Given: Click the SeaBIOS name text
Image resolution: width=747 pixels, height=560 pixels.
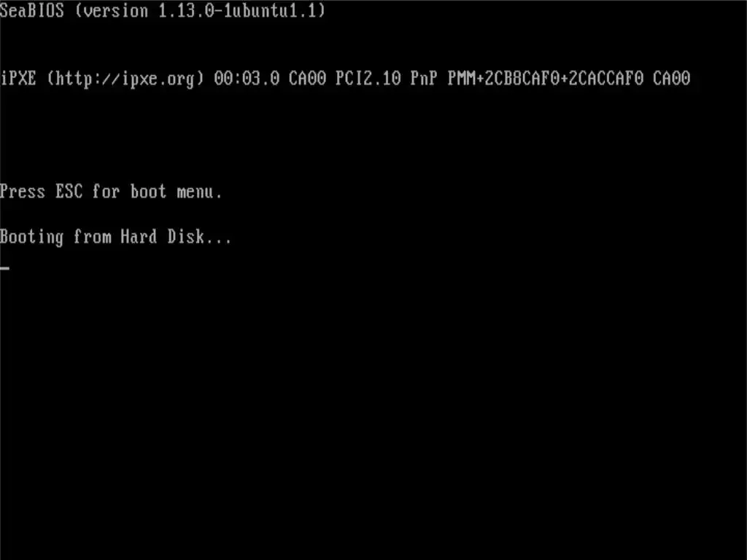Looking at the screenshot, I should (x=32, y=10).
